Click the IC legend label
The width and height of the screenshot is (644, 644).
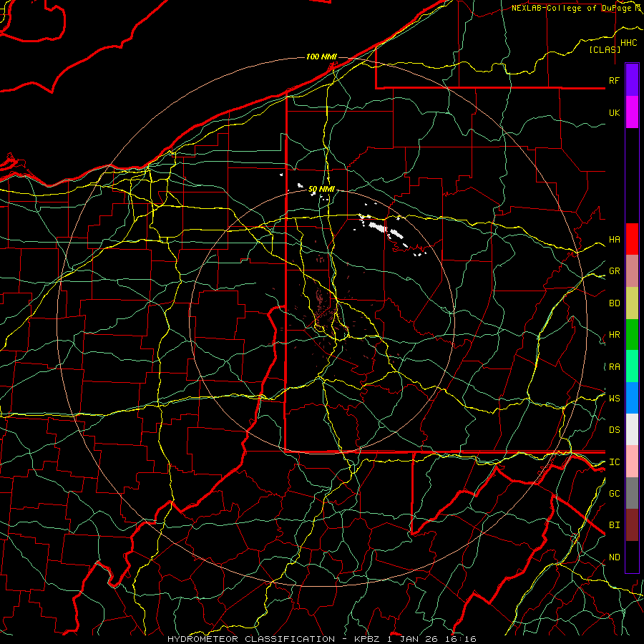614,462
